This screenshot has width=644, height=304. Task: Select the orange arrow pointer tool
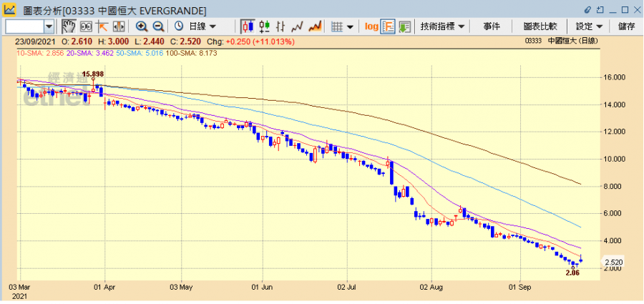tap(102, 26)
